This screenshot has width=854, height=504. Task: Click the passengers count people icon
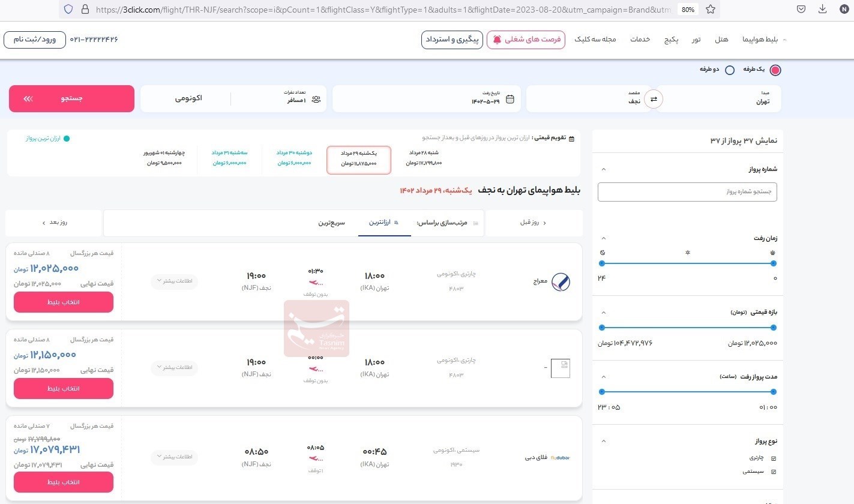point(316,100)
